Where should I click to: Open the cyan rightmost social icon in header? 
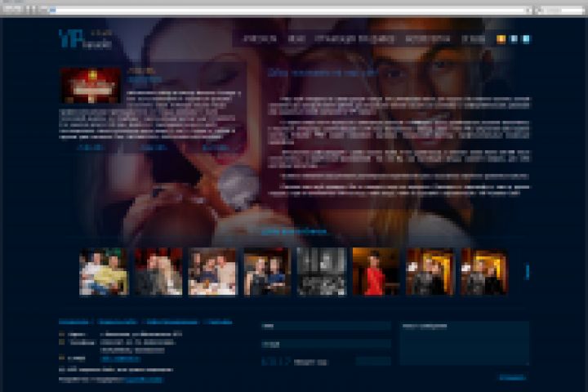click(x=526, y=39)
